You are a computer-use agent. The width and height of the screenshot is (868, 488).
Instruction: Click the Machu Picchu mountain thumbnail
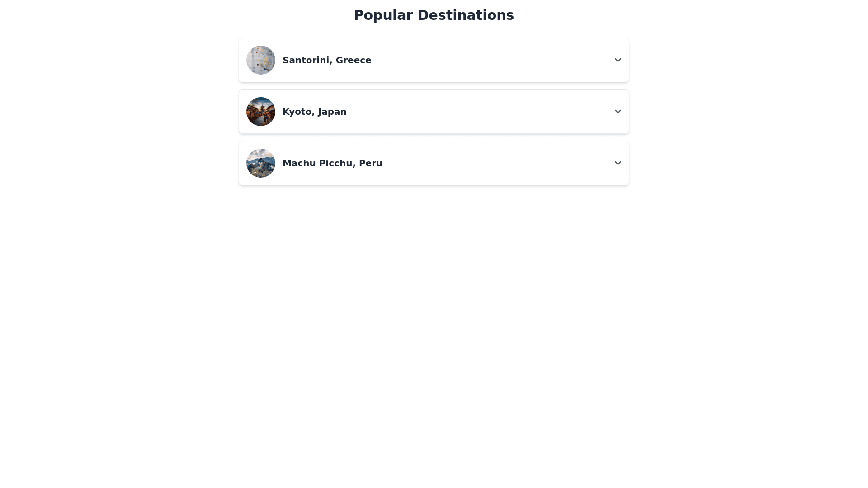tap(261, 163)
